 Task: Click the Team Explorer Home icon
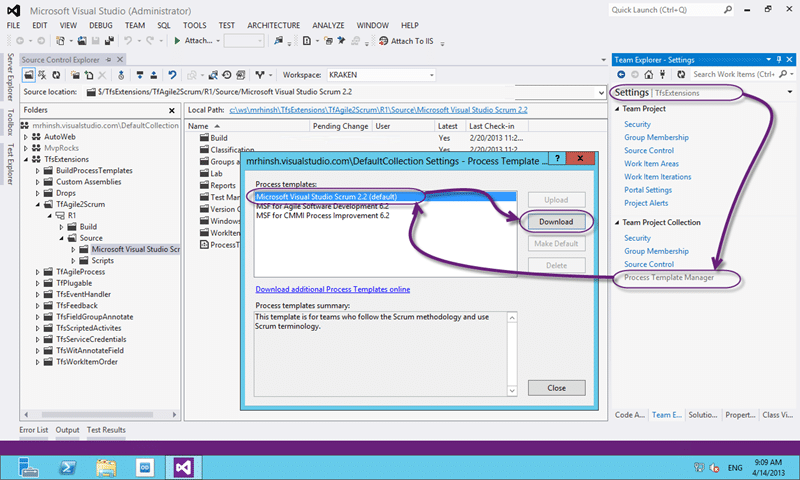click(x=648, y=74)
